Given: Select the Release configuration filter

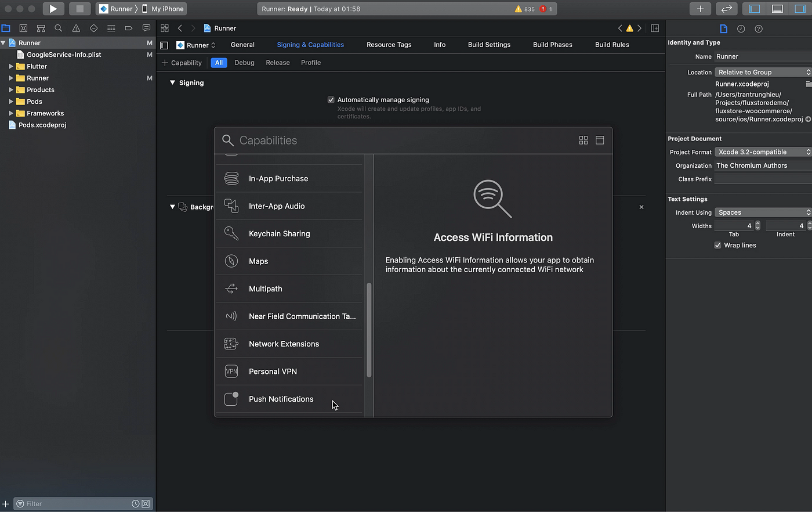Looking at the screenshot, I should click(x=278, y=63).
